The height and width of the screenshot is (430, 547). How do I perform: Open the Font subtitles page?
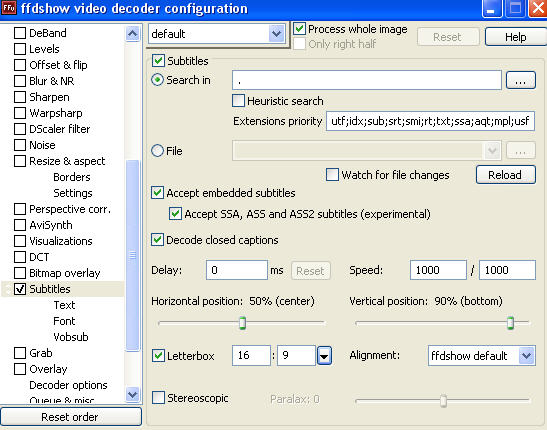(x=64, y=321)
